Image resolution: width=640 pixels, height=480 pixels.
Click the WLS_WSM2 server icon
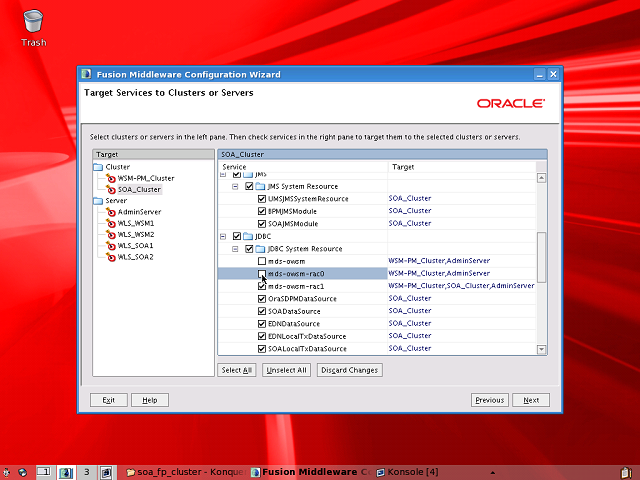111,234
